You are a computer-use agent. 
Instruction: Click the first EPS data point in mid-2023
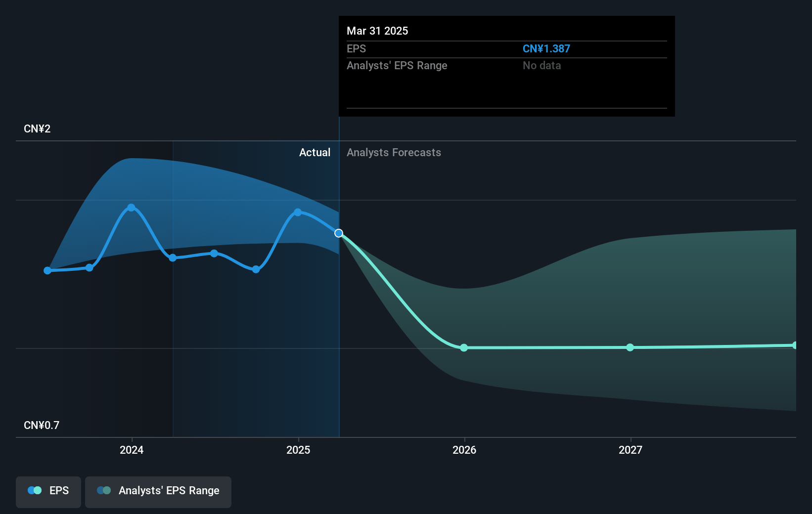pyautogui.click(x=47, y=270)
